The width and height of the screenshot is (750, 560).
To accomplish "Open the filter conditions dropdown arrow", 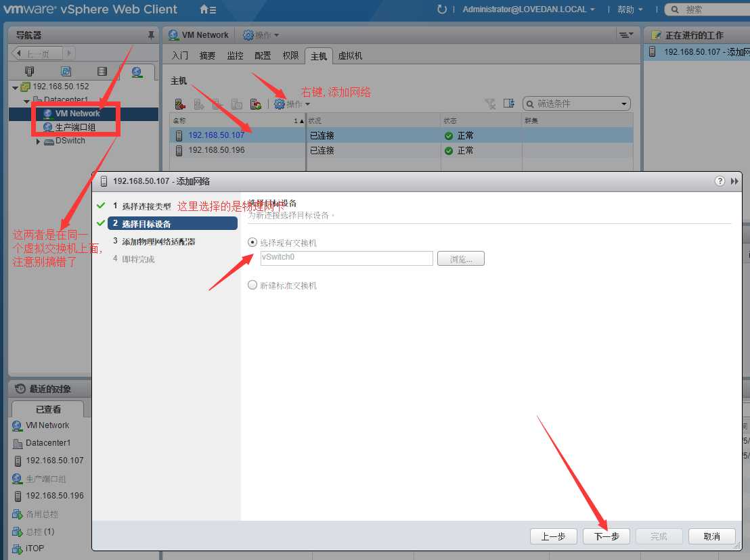I will click(623, 103).
